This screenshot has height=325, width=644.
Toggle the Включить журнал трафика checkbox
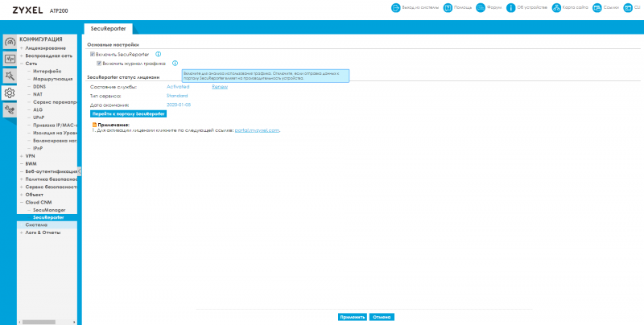point(99,64)
